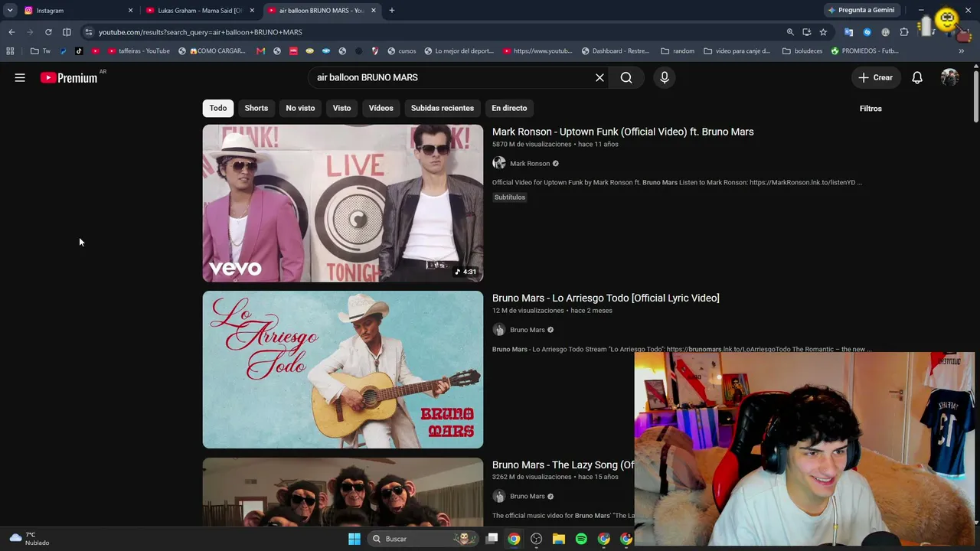Open the cursos bookmark
980x551 pixels.
[402, 51]
